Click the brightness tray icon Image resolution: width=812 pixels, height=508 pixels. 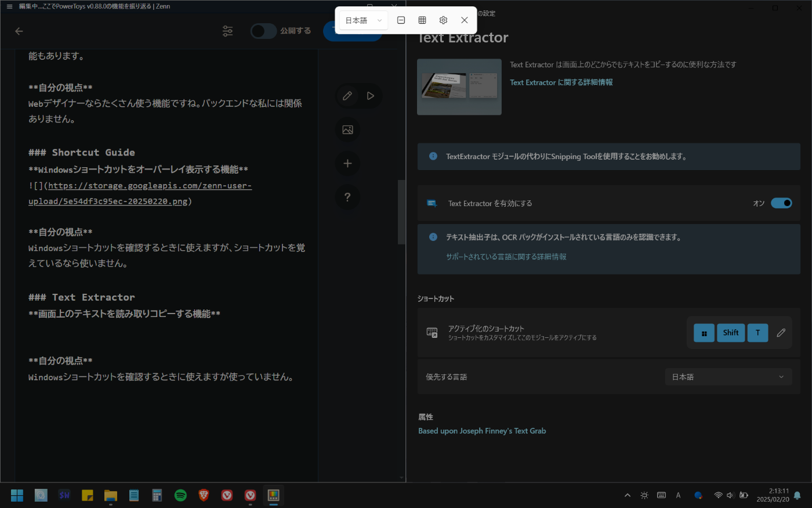click(x=644, y=495)
